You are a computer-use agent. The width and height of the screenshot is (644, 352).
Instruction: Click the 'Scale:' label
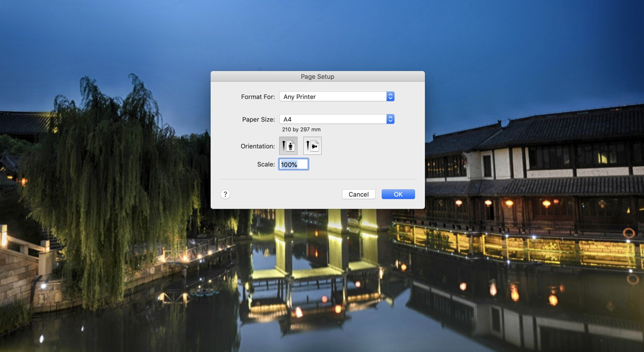266,164
